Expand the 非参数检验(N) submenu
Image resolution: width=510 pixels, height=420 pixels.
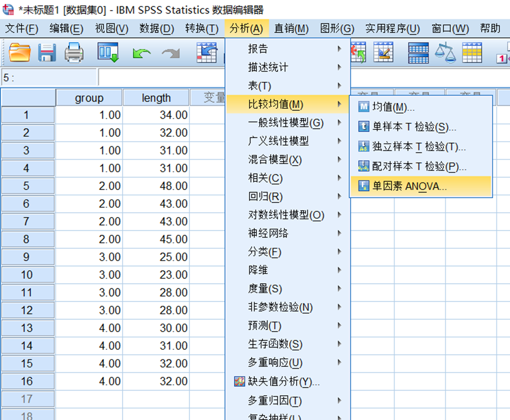288,307
